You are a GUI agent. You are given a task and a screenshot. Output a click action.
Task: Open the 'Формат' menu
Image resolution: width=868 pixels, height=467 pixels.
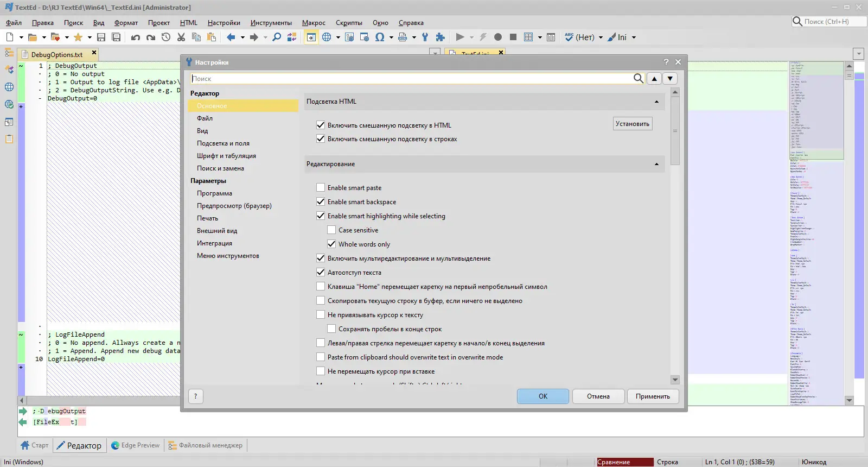tap(126, 23)
